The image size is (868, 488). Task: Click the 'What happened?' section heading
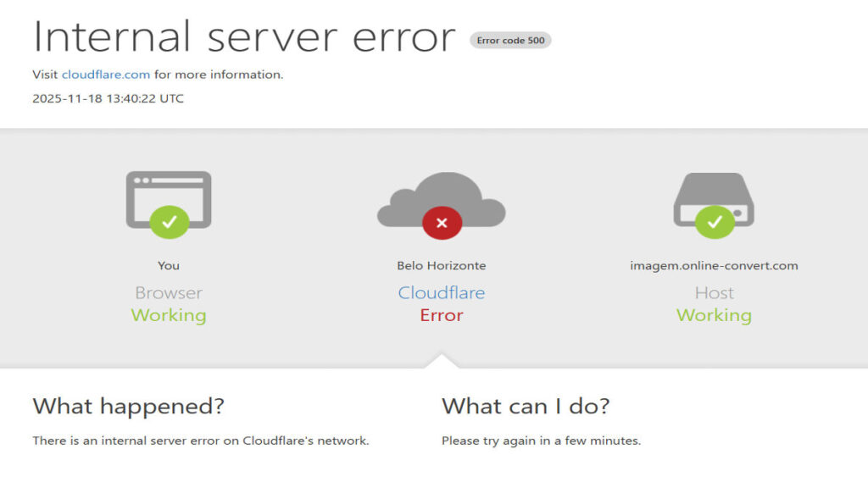[x=127, y=406]
